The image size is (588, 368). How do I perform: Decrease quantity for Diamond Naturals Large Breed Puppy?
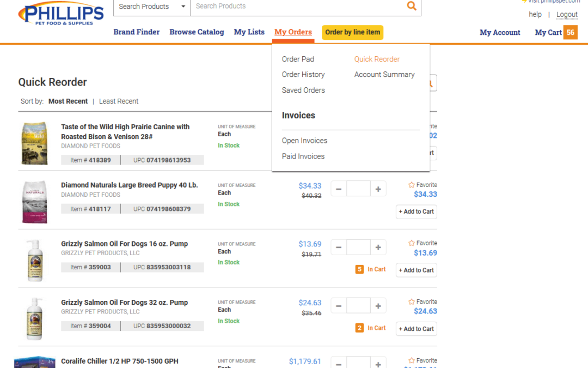pos(339,189)
